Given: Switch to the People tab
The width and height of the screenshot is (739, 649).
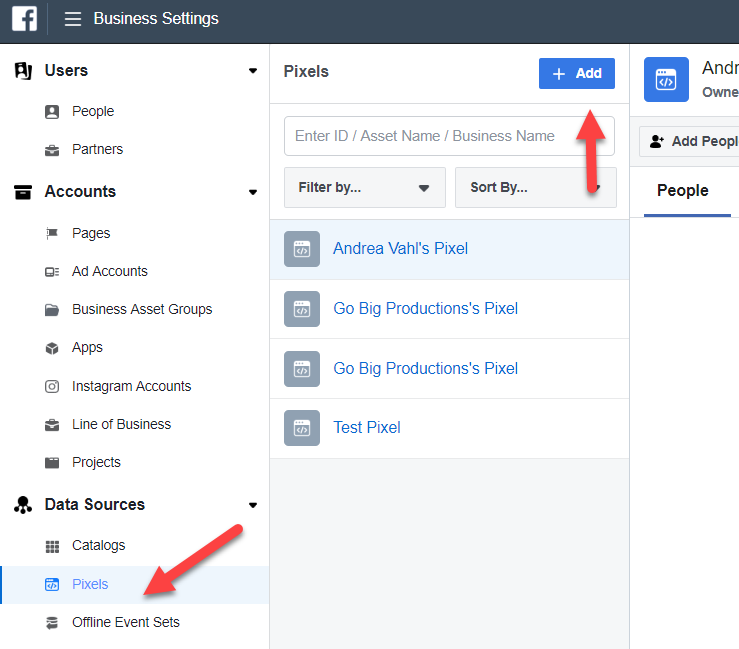Looking at the screenshot, I should 682,191.
